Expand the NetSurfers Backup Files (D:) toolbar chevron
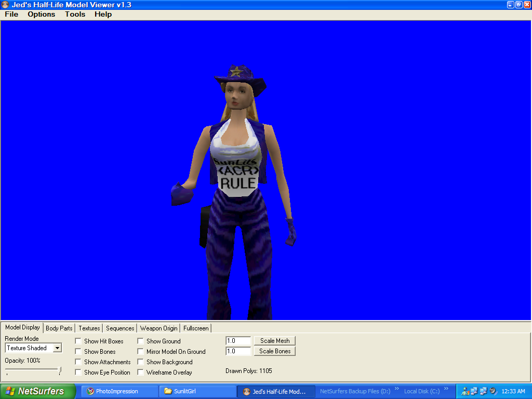 tap(396, 389)
